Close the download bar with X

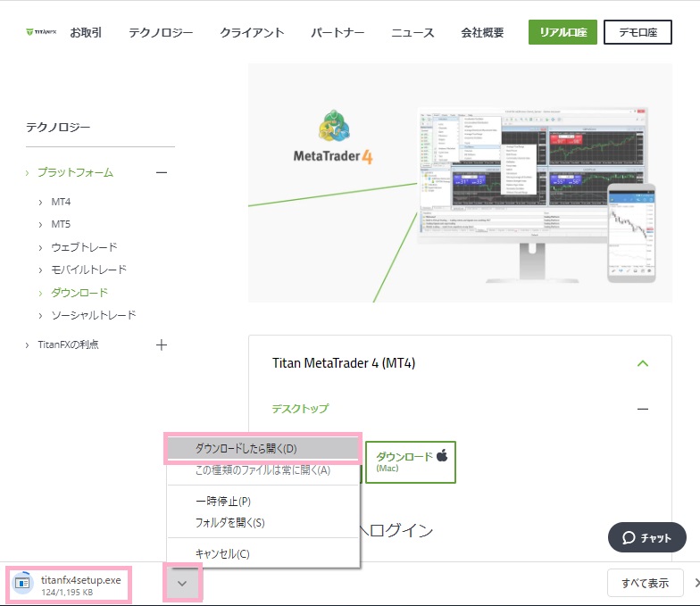[x=696, y=583]
